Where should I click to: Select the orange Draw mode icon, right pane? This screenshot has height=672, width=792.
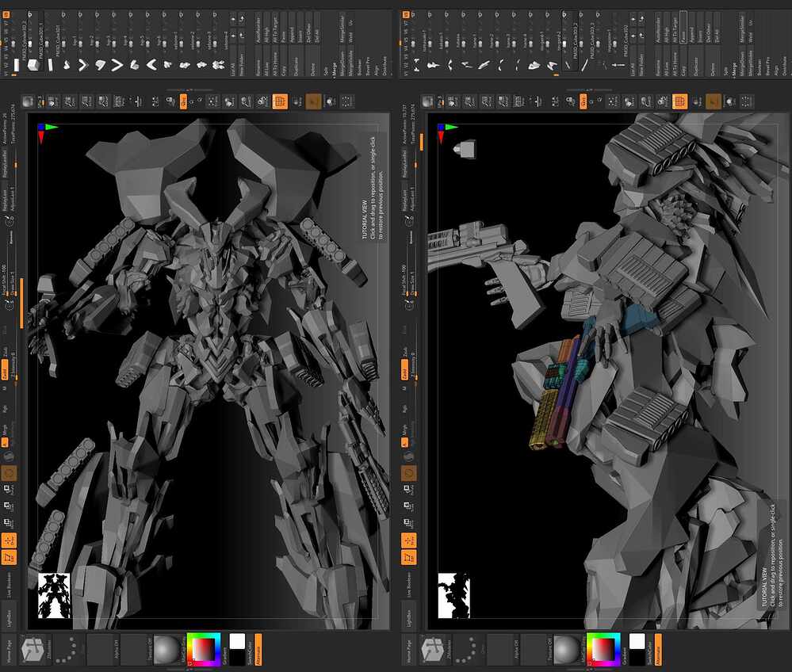pyautogui.click(x=408, y=540)
